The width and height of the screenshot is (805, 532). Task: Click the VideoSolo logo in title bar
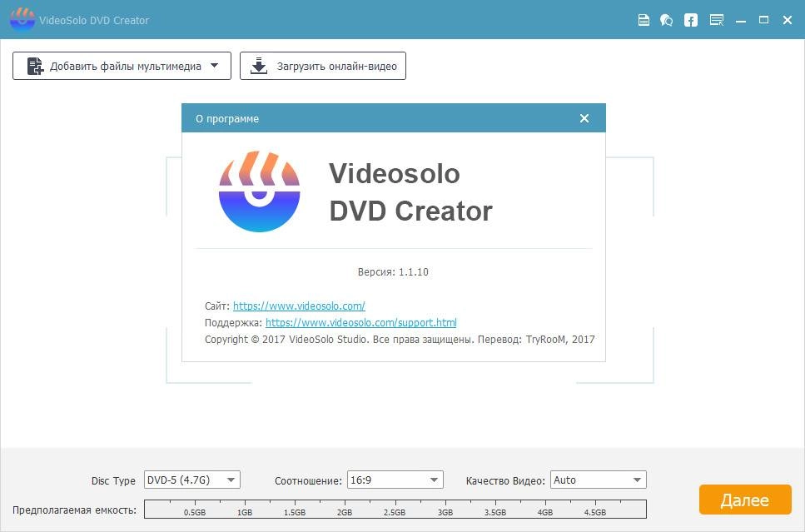pyautogui.click(x=22, y=19)
